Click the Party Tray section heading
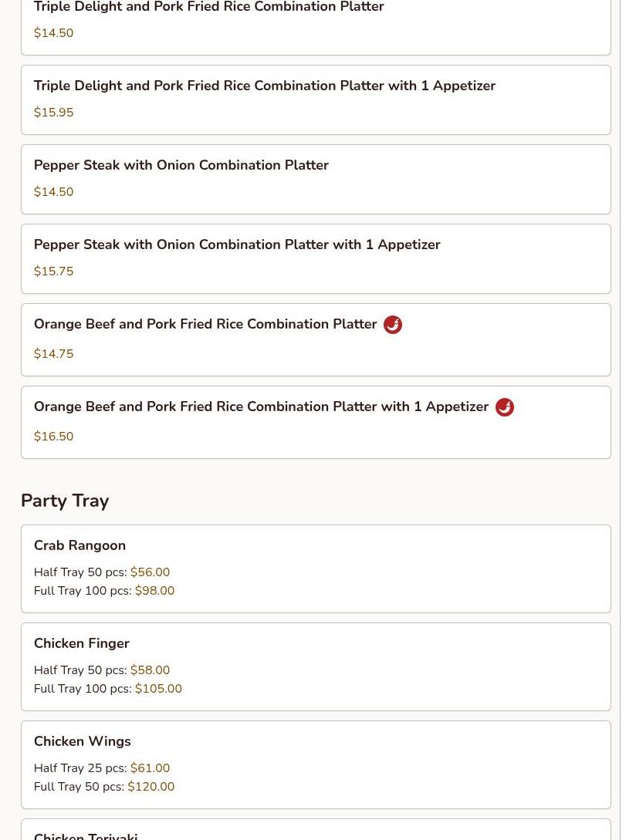This screenshot has height=840, width=636. 65,501
